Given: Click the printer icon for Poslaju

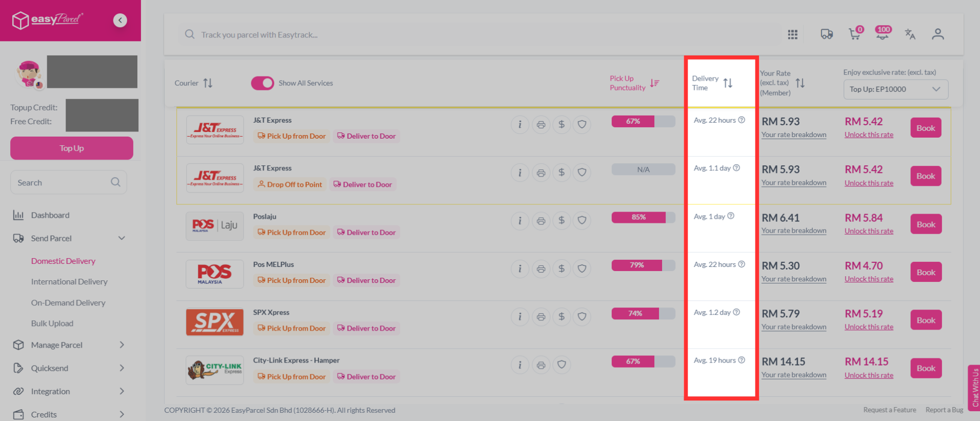Looking at the screenshot, I should 541,221.
